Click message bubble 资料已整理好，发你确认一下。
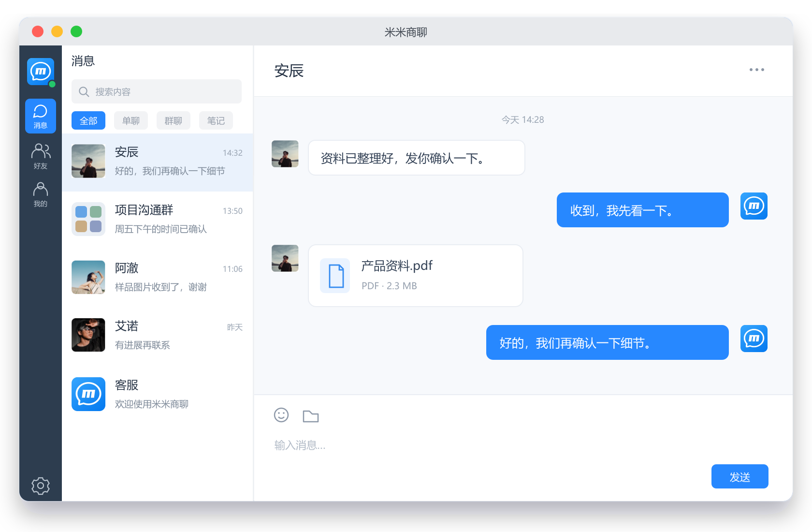Screen dimensions: 812x532 [x=417, y=158]
